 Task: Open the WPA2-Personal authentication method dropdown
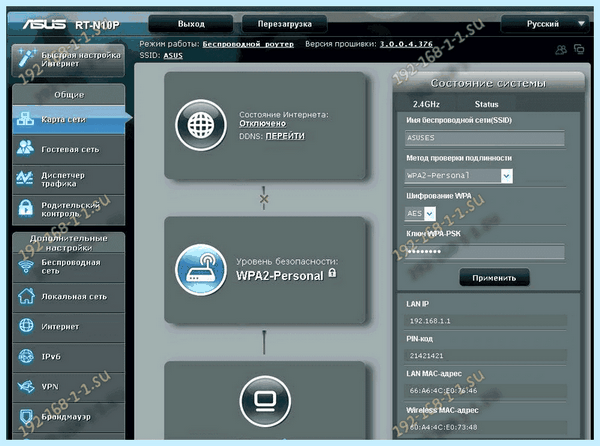(459, 176)
